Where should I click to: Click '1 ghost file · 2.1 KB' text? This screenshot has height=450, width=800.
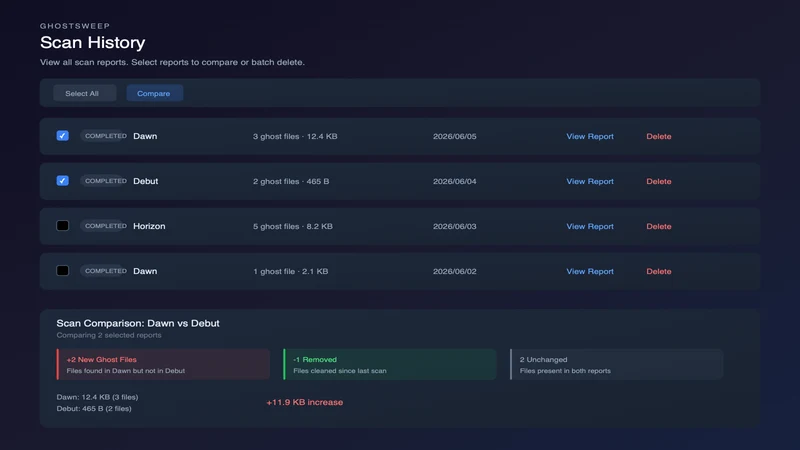pyautogui.click(x=290, y=271)
